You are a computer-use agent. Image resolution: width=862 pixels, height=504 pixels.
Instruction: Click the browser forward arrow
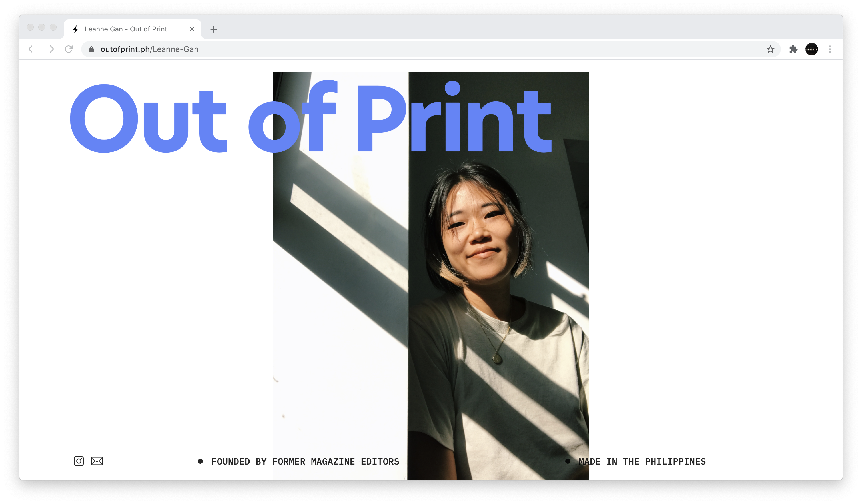[50, 49]
